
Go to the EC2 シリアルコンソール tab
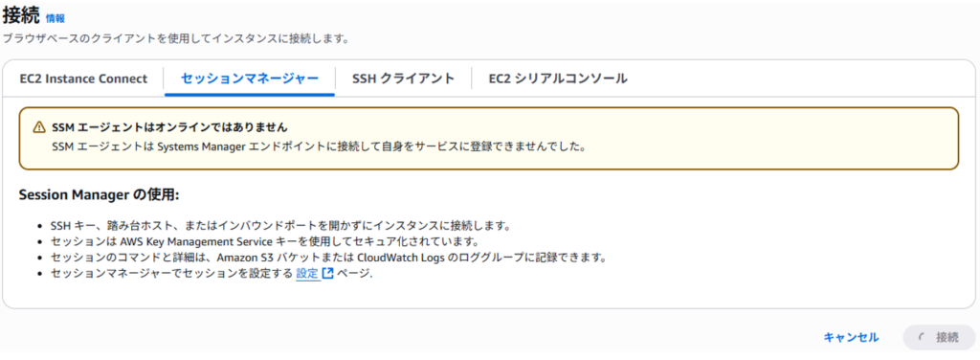[x=558, y=79]
